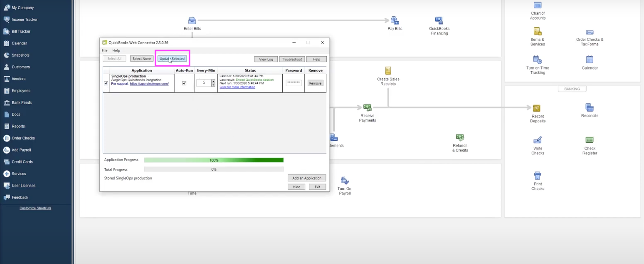This screenshot has width=644, height=264.
Task: Open the File menu in Web Connector
Action: (x=105, y=50)
